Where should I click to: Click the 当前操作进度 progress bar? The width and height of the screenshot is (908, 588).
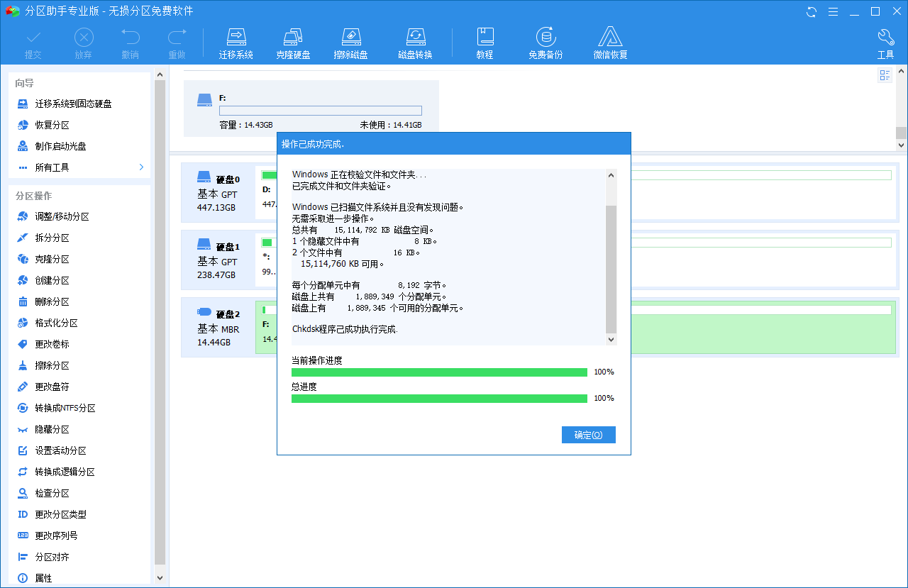tap(439, 372)
